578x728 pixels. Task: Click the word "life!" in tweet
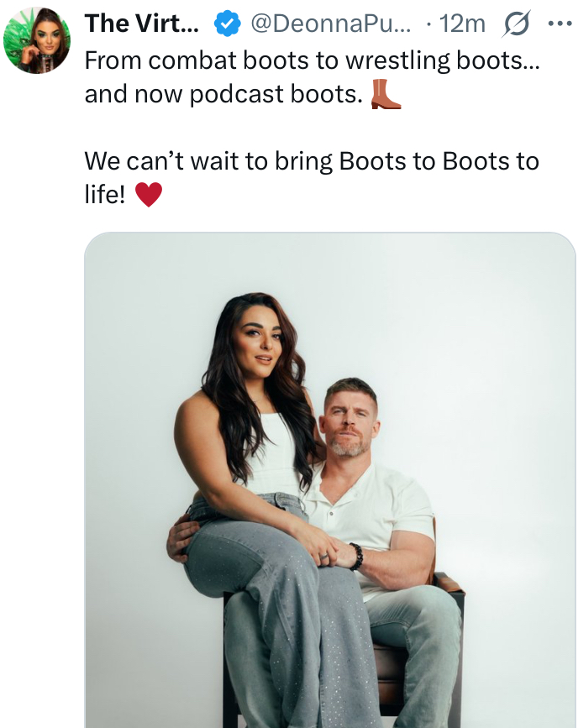click(105, 194)
